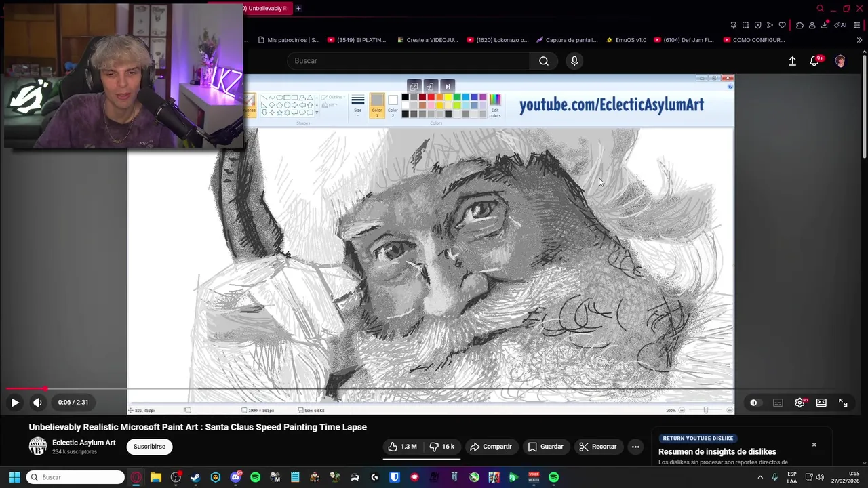Enter fullscreen mode
This screenshot has width=868, height=488.
pos(843,403)
